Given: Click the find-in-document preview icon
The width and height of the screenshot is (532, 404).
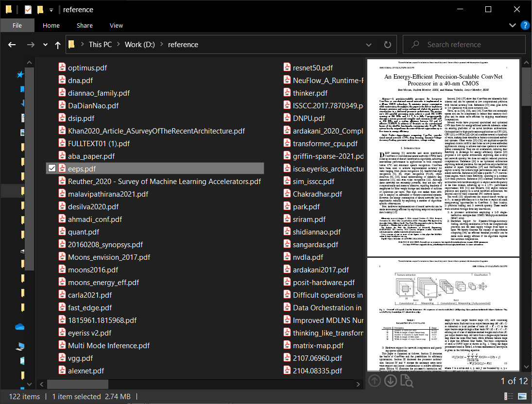Looking at the screenshot, I should point(407,381).
